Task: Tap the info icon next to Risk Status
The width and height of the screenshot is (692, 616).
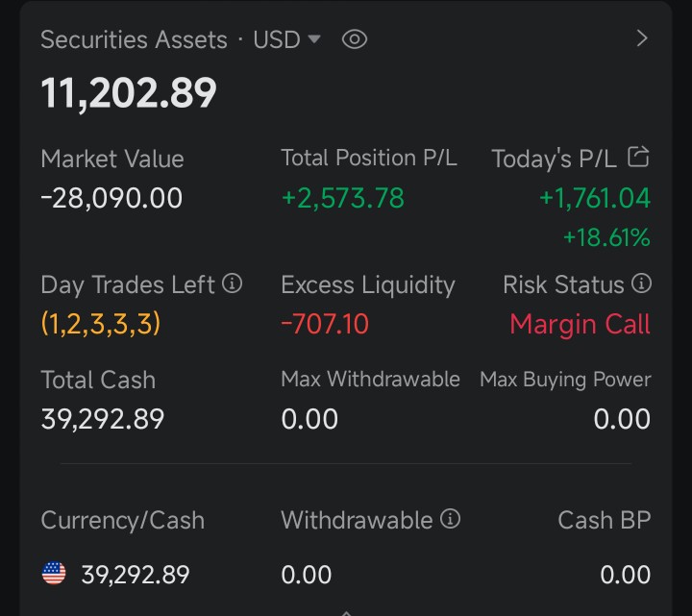Action: point(641,283)
